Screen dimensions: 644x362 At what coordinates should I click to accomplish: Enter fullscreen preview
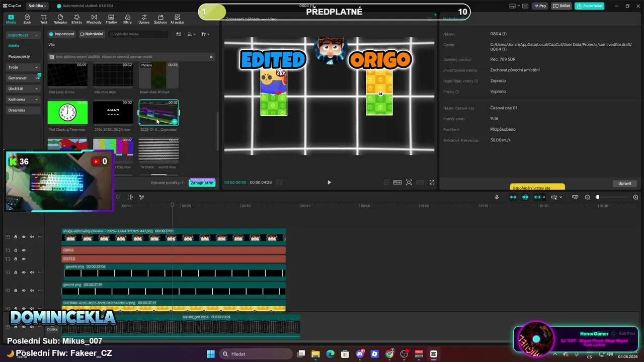tap(432, 183)
